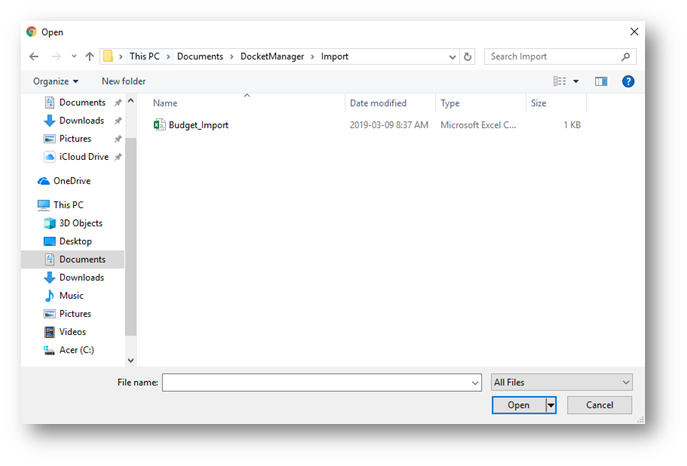Close the Open dialog
Image resolution: width=687 pixels, height=466 pixels.
[634, 32]
